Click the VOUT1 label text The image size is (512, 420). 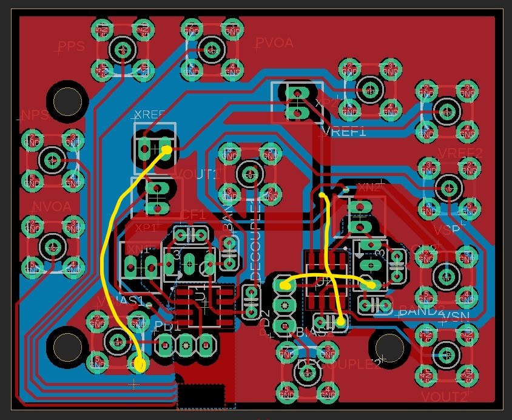click(x=198, y=174)
